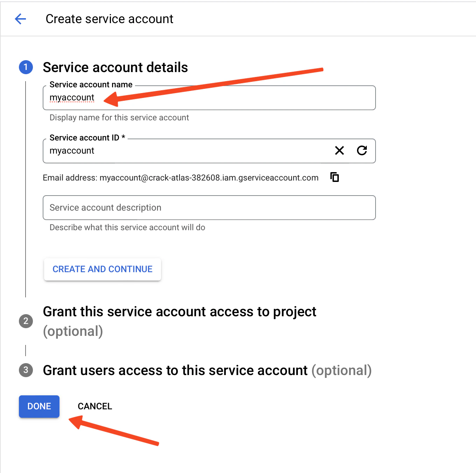Cancel service account creation
The width and height of the screenshot is (476, 473).
click(x=95, y=406)
